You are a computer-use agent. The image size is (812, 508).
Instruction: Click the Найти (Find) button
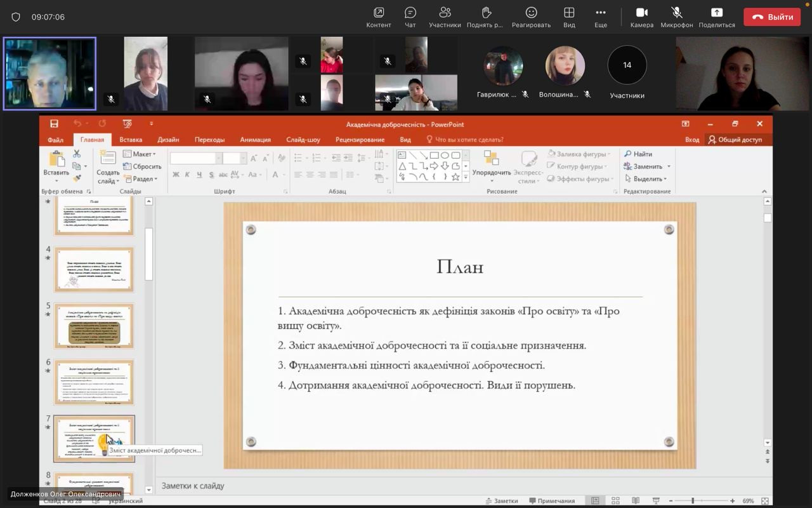[x=638, y=154]
